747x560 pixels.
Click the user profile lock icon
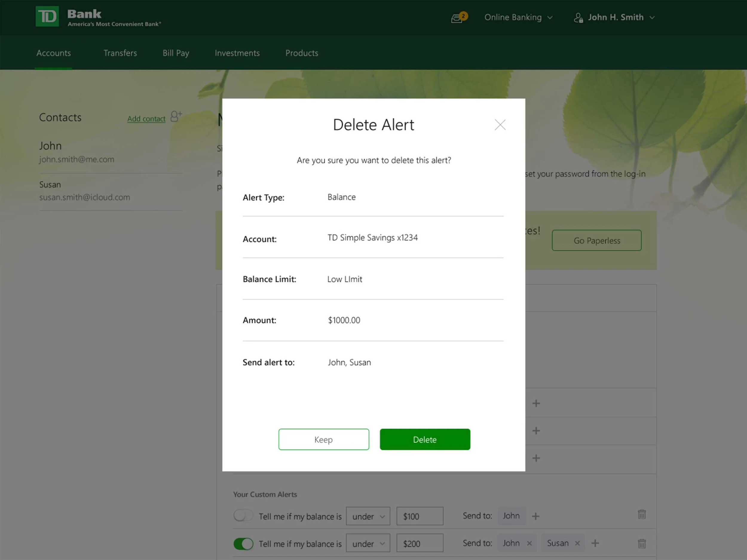[578, 18]
